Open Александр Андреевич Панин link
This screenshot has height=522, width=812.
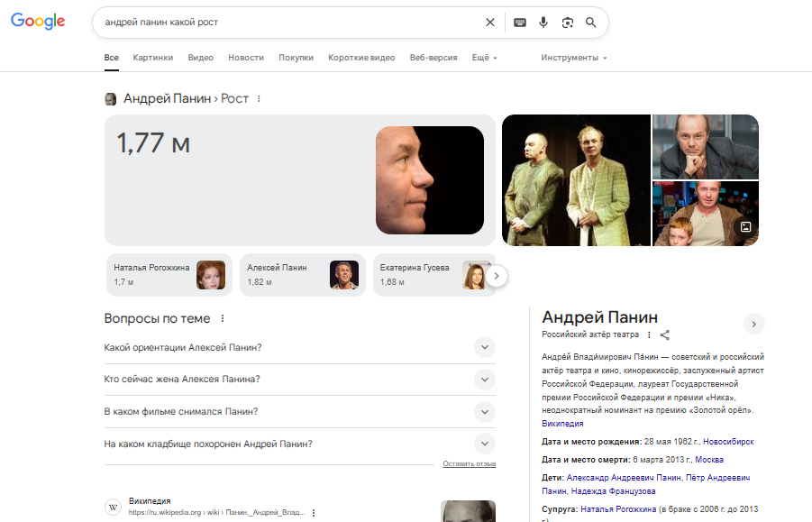pos(624,478)
